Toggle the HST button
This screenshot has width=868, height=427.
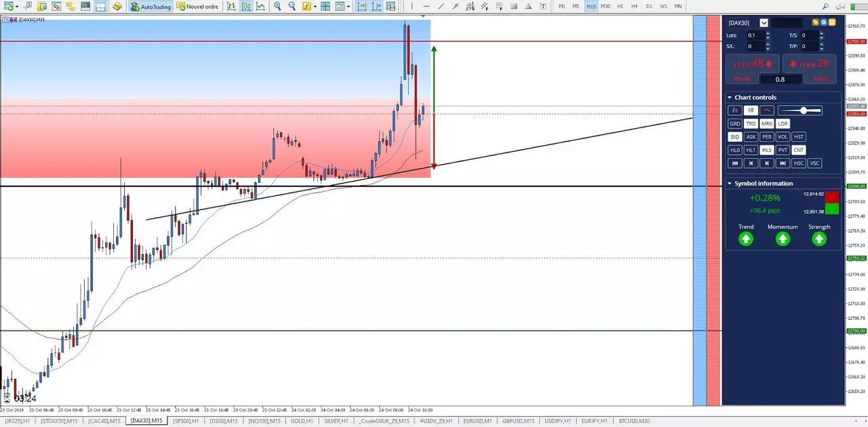click(799, 137)
